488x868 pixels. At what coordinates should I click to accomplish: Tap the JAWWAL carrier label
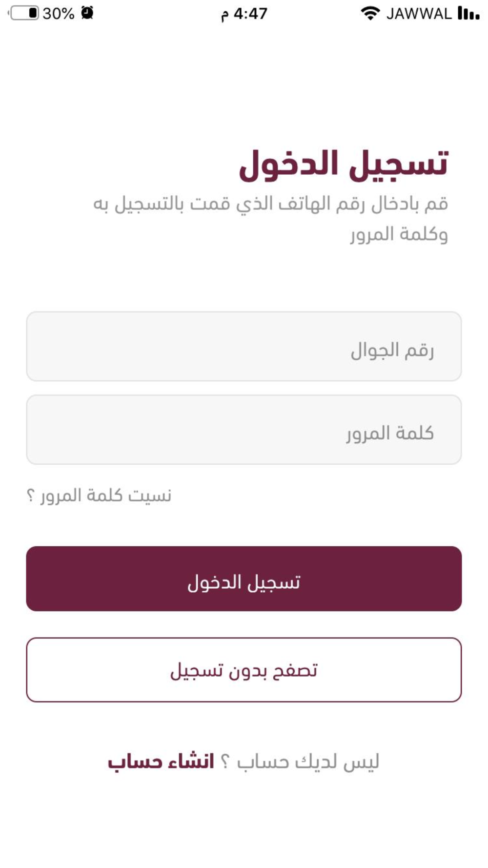pos(419,14)
